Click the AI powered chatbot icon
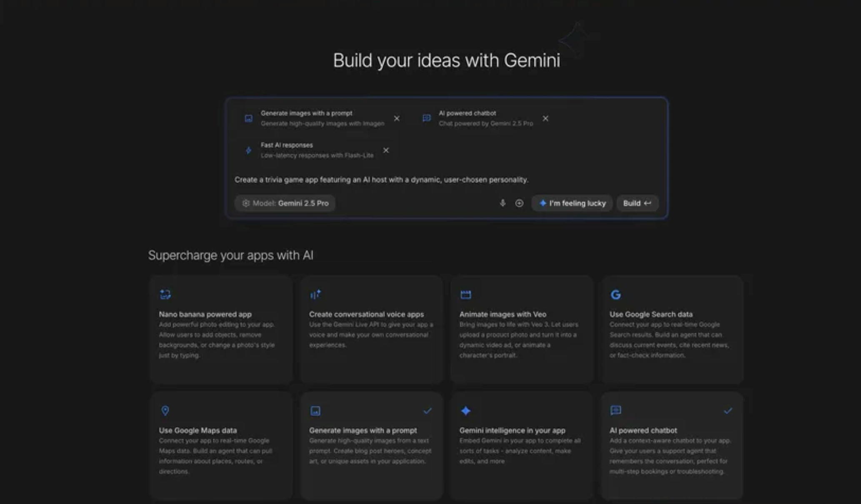Screen dimensions: 861x504 (616, 411)
